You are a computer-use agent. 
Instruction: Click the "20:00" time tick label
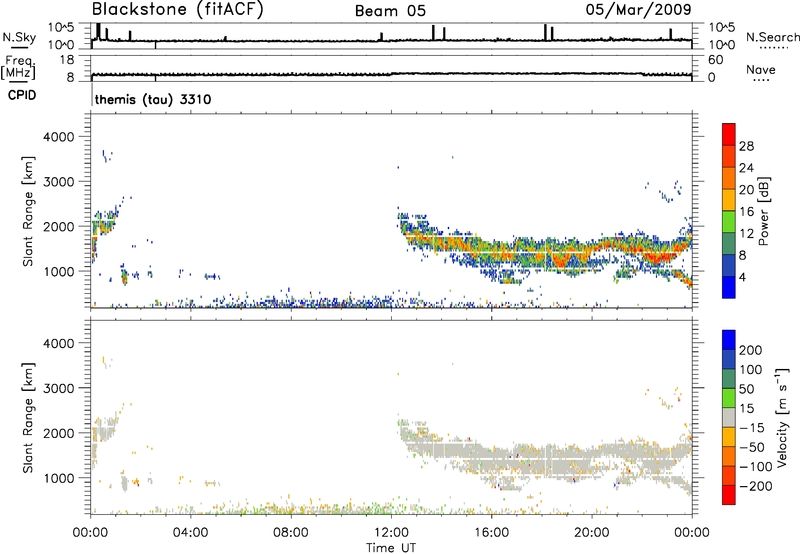[591, 533]
